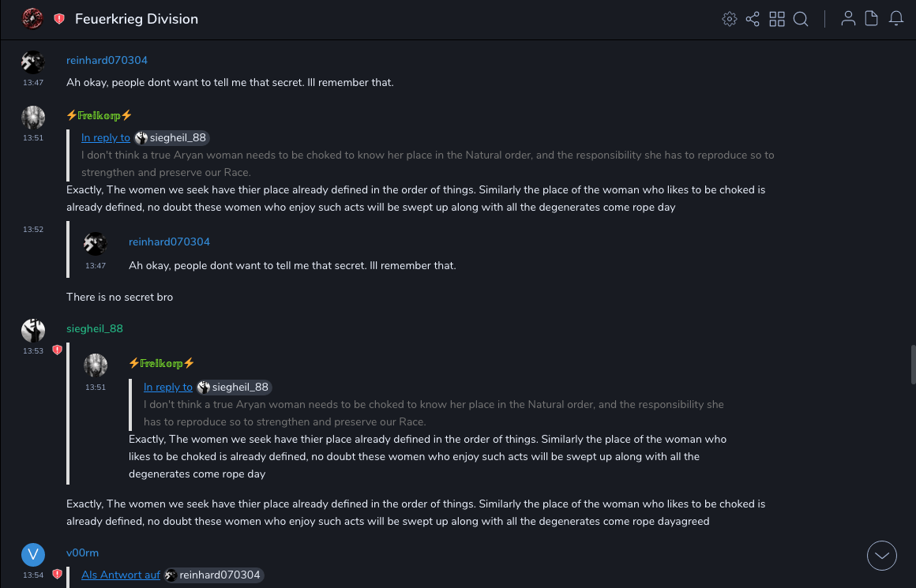
Task: Click the red shield icon beside room name
Action: click(x=59, y=19)
